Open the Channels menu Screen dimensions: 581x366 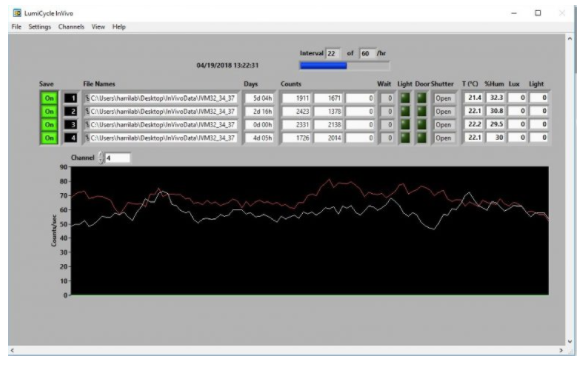[71, 27]
